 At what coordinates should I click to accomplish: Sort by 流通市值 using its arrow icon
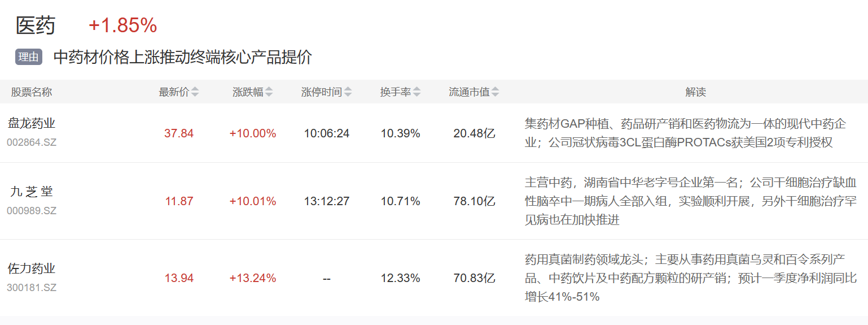click(x=496, y=92)
